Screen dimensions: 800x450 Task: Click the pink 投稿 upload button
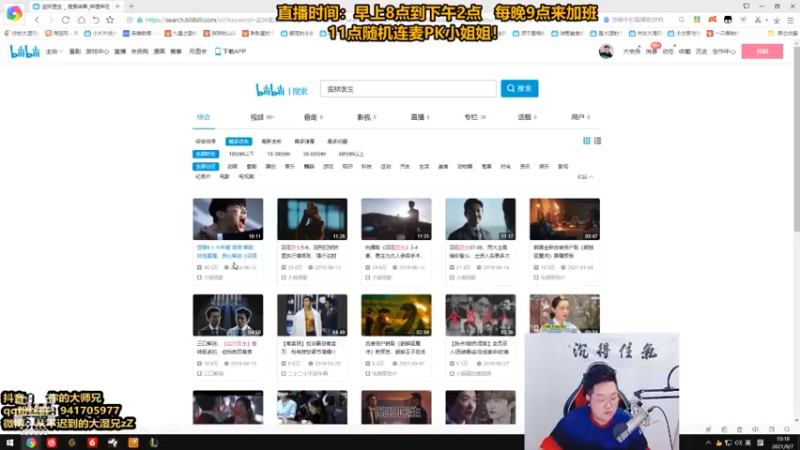click(x=762, y=52)
